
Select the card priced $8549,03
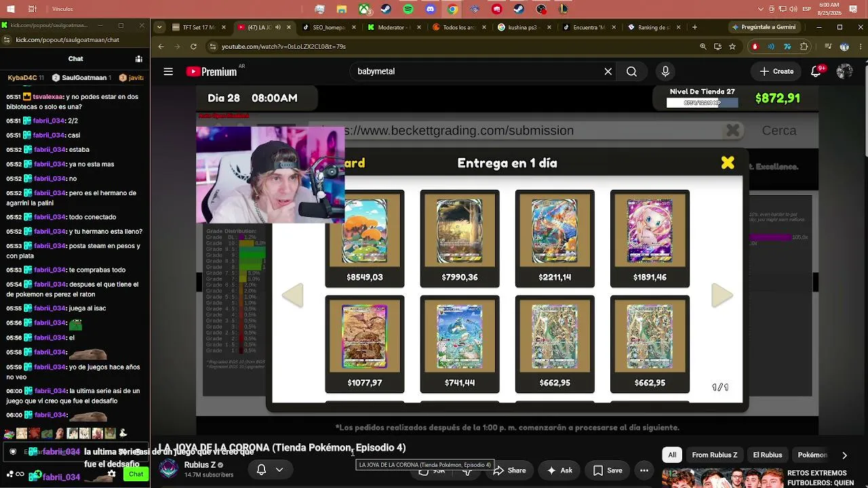click(365, 239)
